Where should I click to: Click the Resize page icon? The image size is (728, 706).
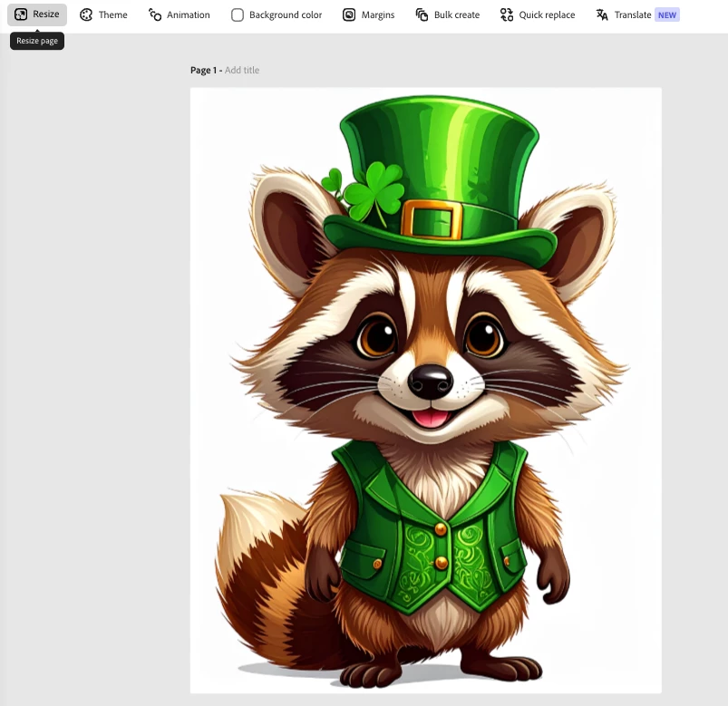21,15
